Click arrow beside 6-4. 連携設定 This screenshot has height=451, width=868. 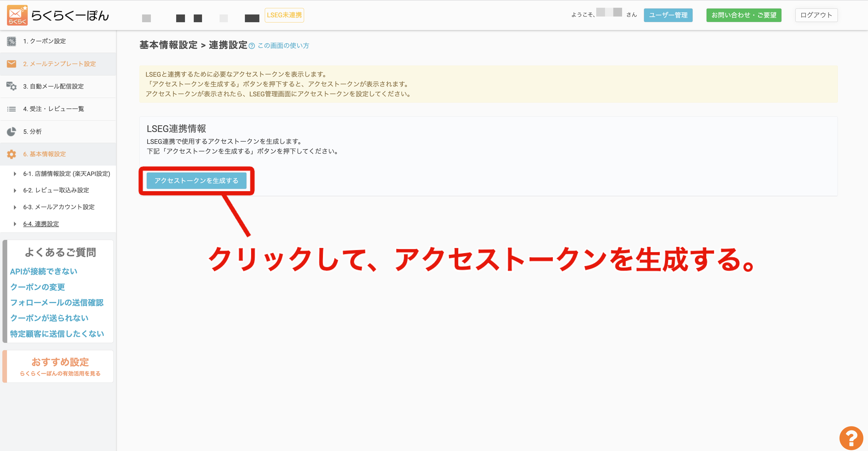click(x=15, y=224)
